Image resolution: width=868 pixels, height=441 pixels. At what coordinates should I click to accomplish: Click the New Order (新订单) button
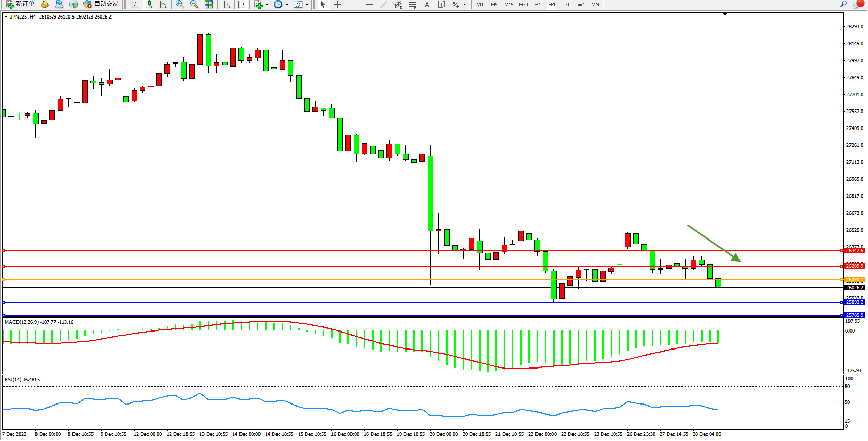pyautogui.click(x=21, y=4)
